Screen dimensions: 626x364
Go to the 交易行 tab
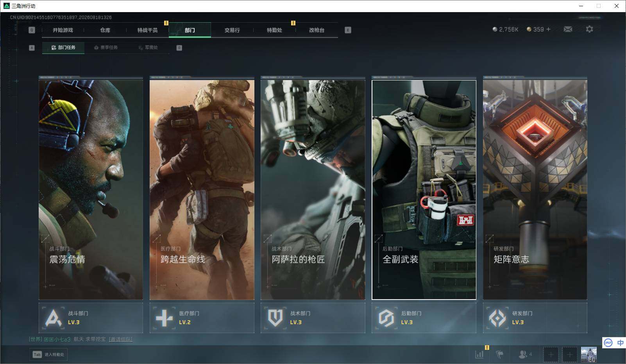[232, 30]
